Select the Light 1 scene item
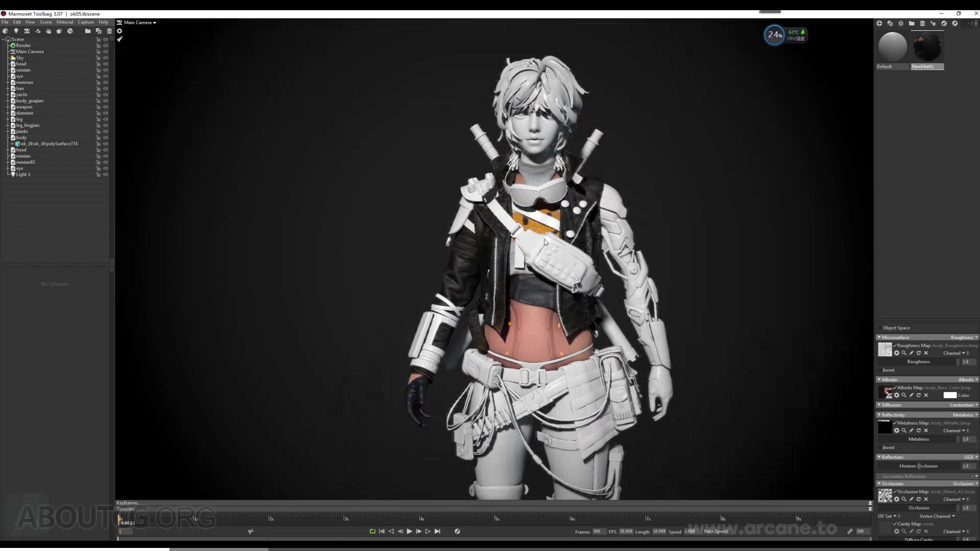Image resolution: width=980 pixels, height=551 pixels. coord(23,174)
